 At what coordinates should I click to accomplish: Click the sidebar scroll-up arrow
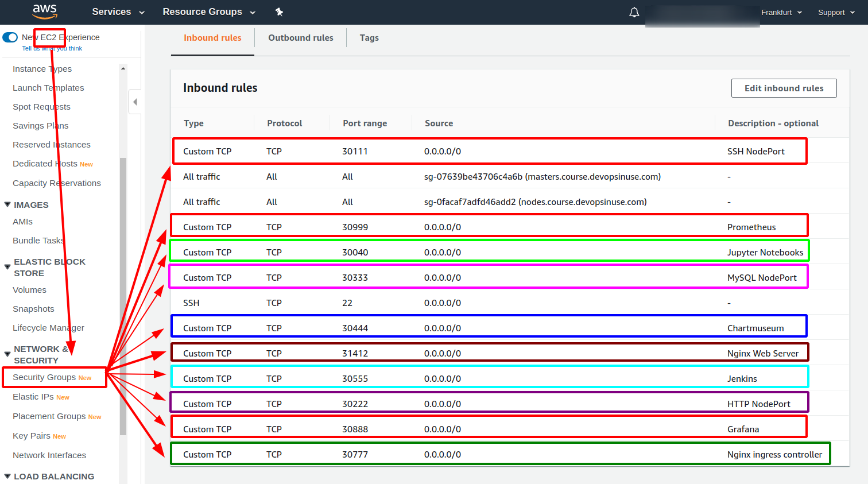(123, 68)
